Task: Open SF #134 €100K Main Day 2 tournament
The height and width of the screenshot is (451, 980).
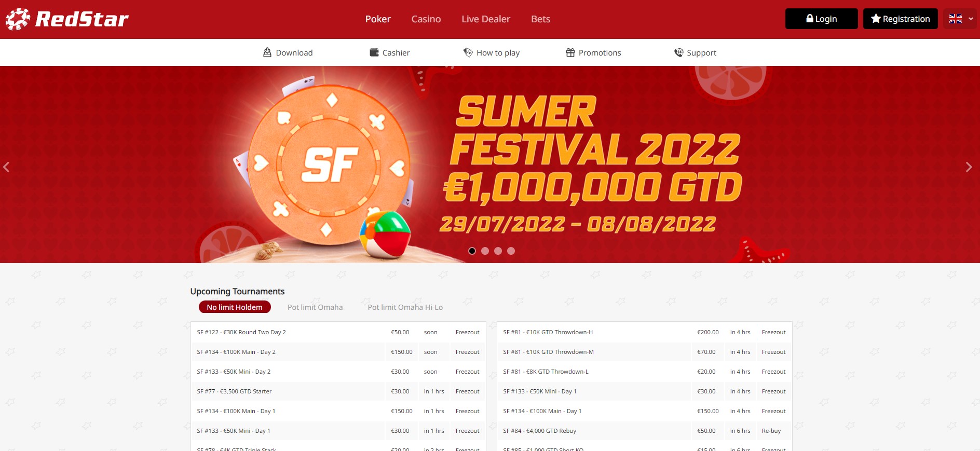Action: 236,352
